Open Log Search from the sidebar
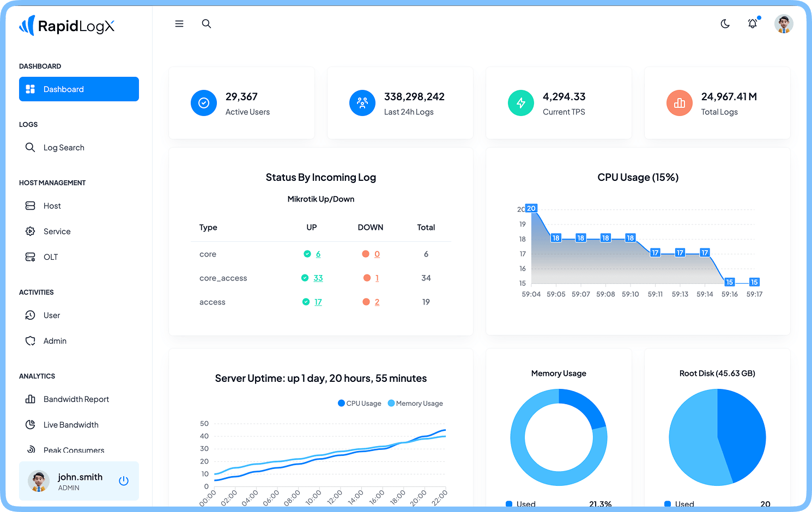The width and height of the screenshot is (812, 512). click(x=64, y=148)
